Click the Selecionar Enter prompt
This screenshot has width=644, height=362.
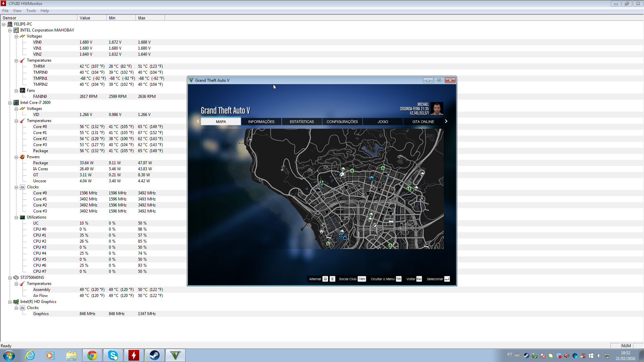[x=438, y=279]
